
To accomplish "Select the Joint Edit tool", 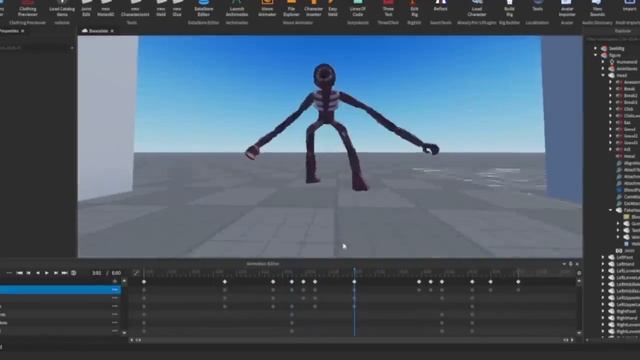I will [x=86, y=9].
